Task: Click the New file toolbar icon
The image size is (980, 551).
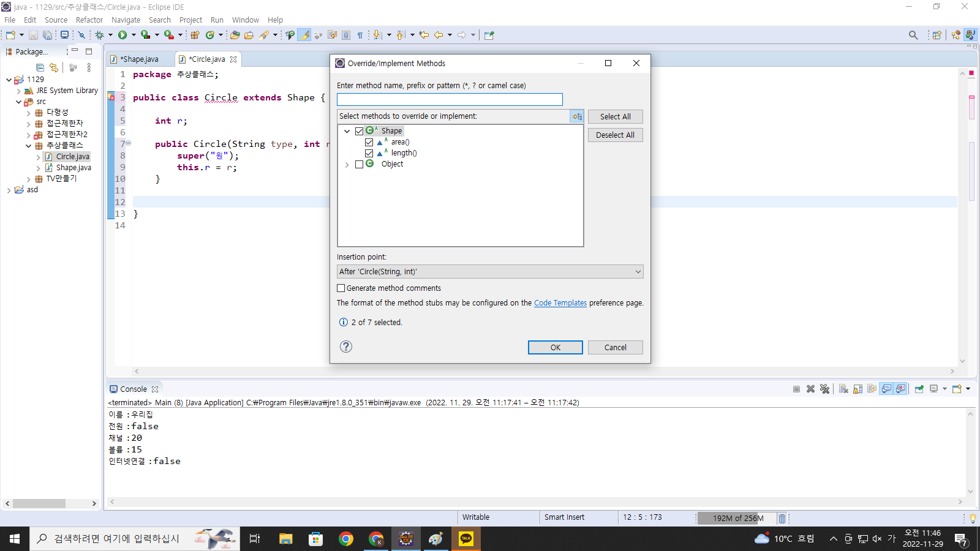Action: pos(10,35)
